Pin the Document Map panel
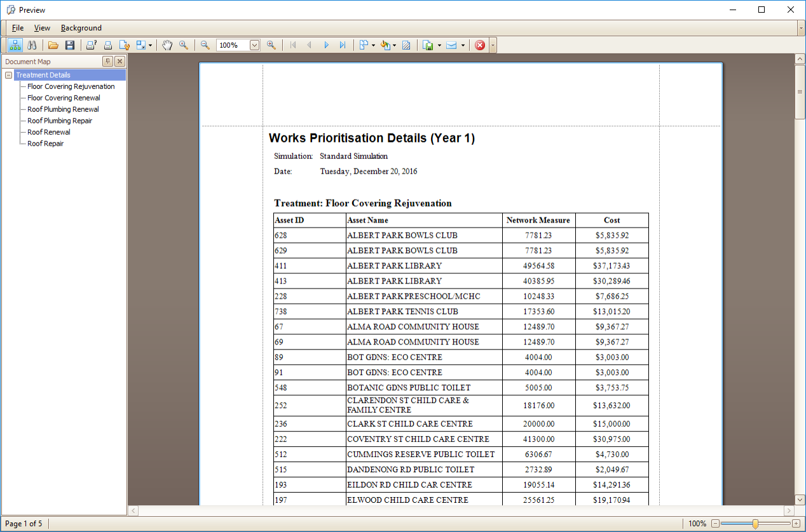The height and width of the screenshot is (532, 806). pyautogui.click(x=107, y=62)
